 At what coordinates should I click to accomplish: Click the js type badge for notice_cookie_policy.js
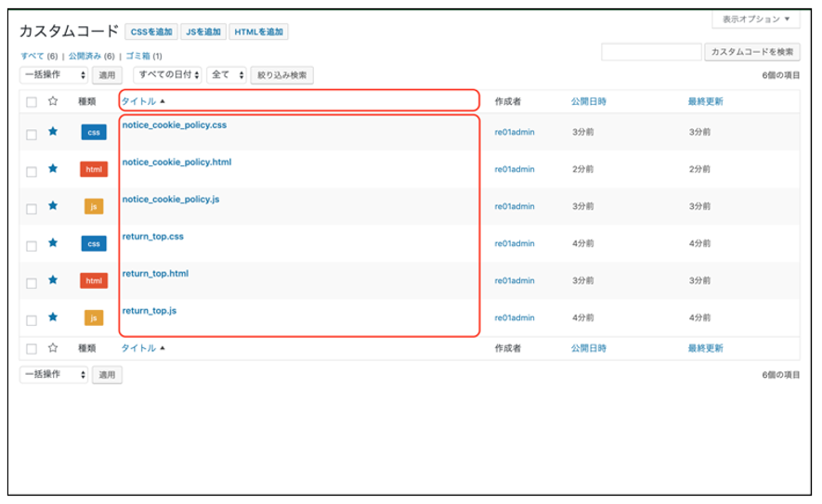[x=94, y=206]
